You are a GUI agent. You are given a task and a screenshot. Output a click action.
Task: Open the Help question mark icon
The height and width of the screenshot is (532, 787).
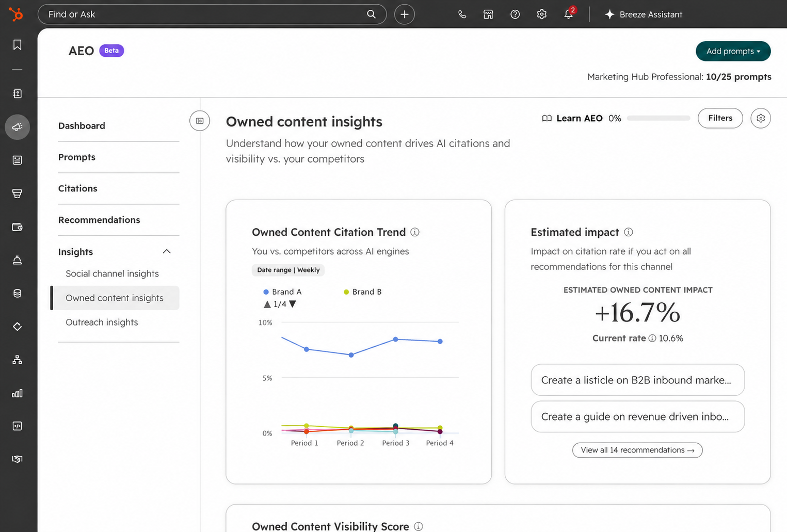(x=515, y=14)
